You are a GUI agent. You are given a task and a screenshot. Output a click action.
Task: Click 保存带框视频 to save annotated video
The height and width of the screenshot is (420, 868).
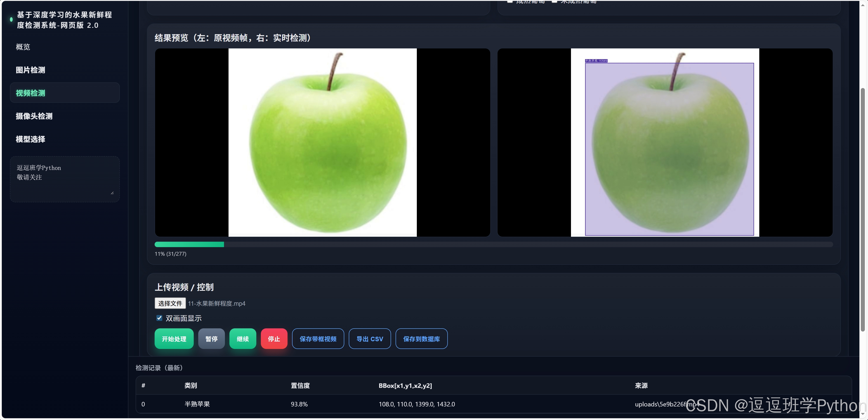click(318, 339)
